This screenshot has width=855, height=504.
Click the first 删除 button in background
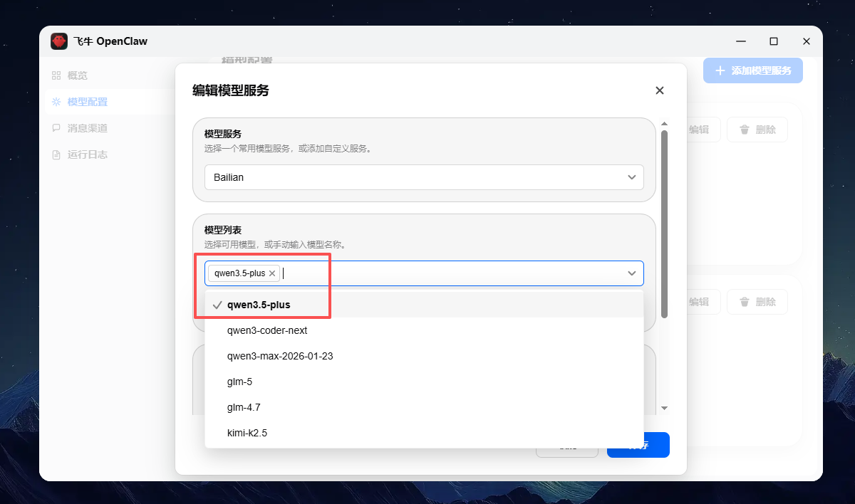coord(757,130)
